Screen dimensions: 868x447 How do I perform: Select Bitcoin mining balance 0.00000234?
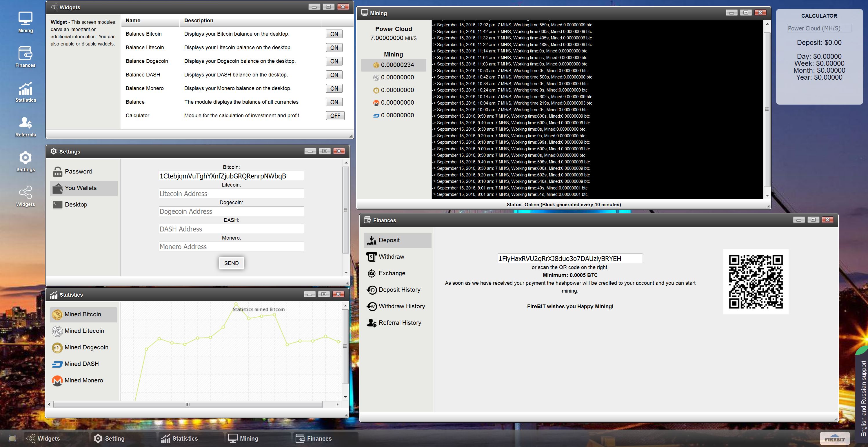tap(394, 65)
